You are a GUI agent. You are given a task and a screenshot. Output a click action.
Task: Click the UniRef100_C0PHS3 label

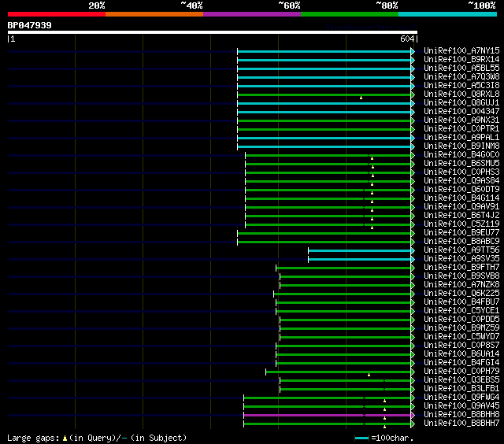click(461, 172)
